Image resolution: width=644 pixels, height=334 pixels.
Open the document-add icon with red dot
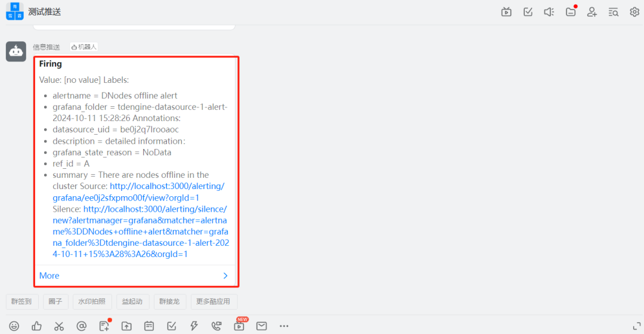pos(104,326)
